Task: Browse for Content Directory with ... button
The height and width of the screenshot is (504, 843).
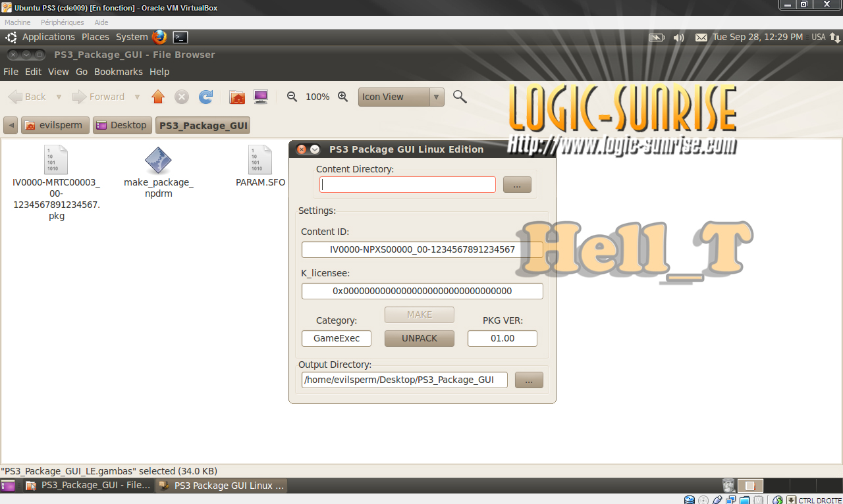Action: tap(517, 185)
